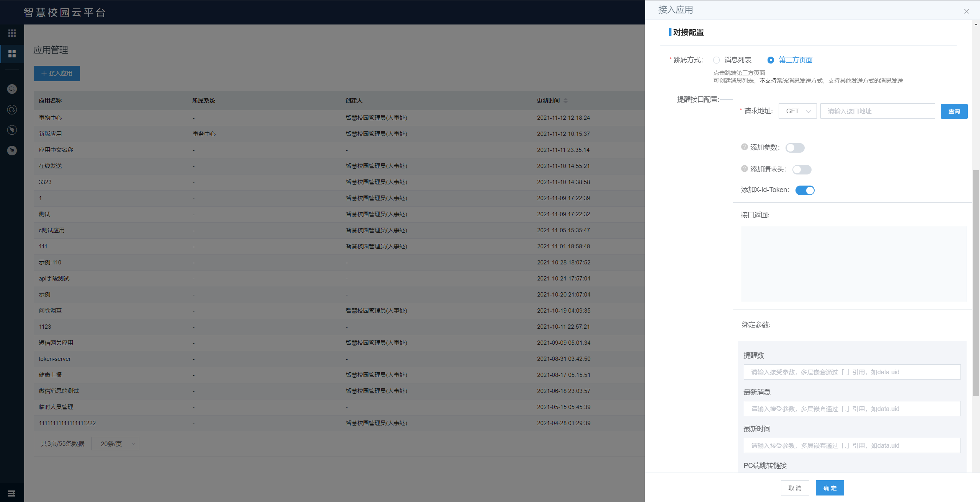
Task: Open the 20条/页 page size dropdown
Action: (x=115, y=444)
